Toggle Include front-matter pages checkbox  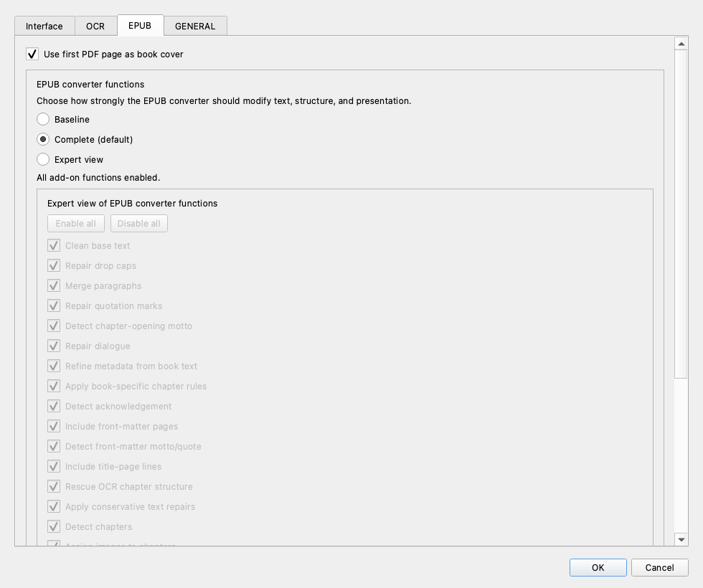[x=54, y=426]
